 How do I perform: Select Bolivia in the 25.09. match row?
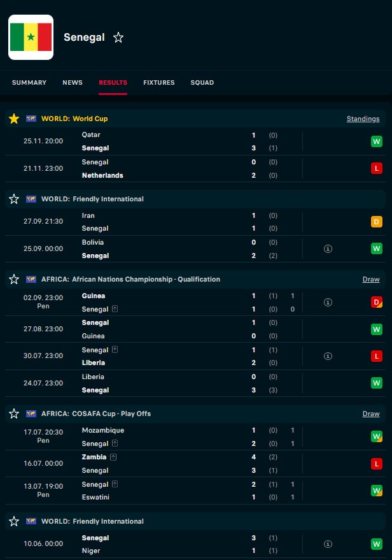click(93, 242)
